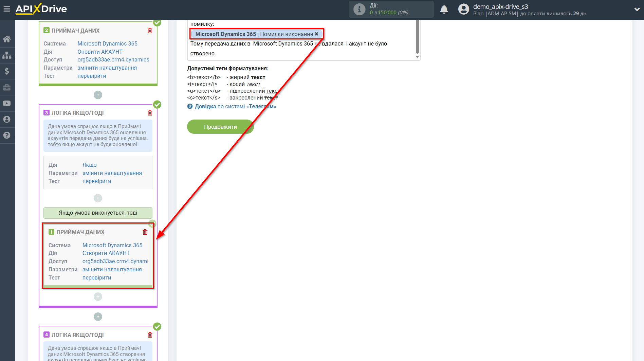This screenshot has width=644, height=361.
Task: Delete block 3 logic If/Then
Action: (x=150, y=113)
